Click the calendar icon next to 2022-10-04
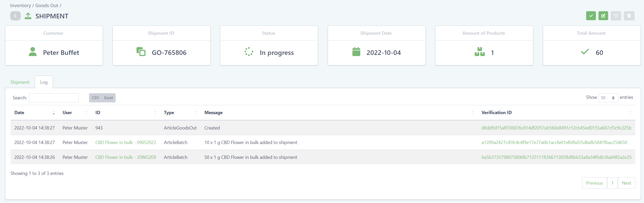This screenshot has width=644, height=203. click(356, 52)
